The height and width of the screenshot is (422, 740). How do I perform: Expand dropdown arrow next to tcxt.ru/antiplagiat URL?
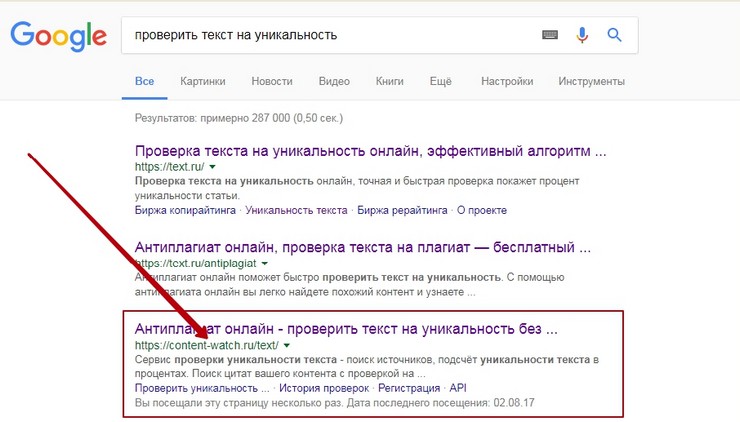coord(265,263)
